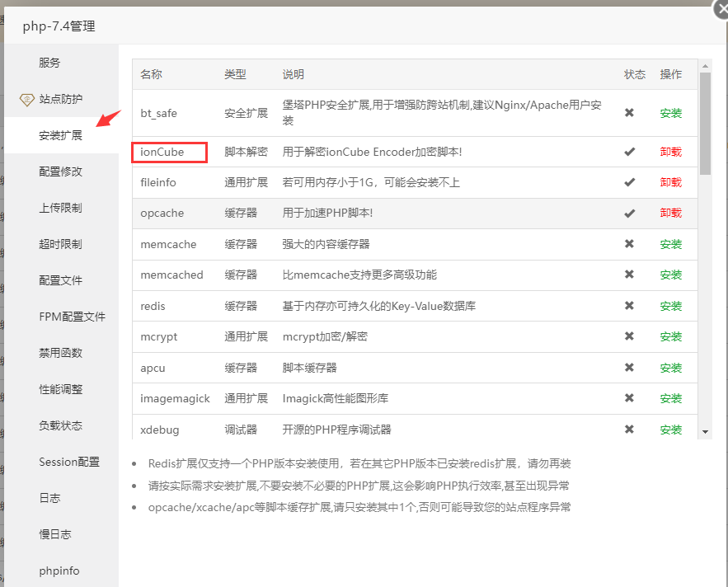Click the X status icon for imagemagick
Screen dimensions: 728x587
click(629, 397)
